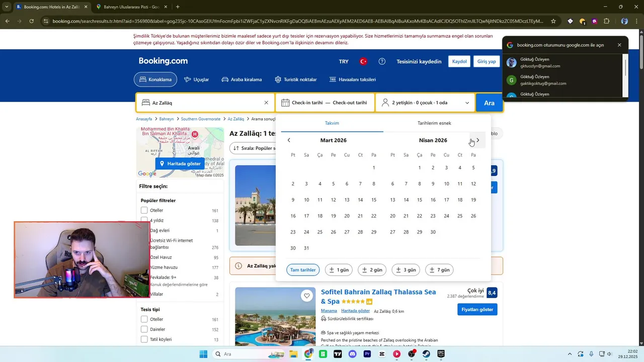
Task: Go to previous month in calendar
Action: click(289, 140)
